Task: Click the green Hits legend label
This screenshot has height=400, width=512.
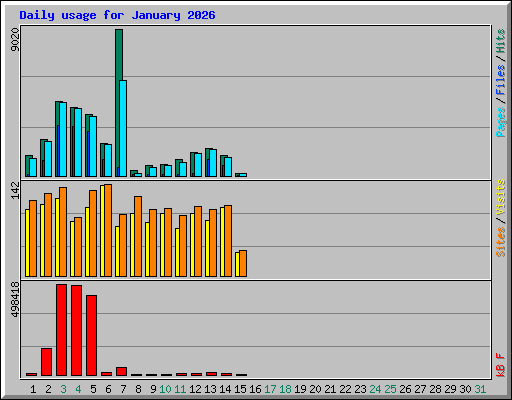Action: pos(500,41)
